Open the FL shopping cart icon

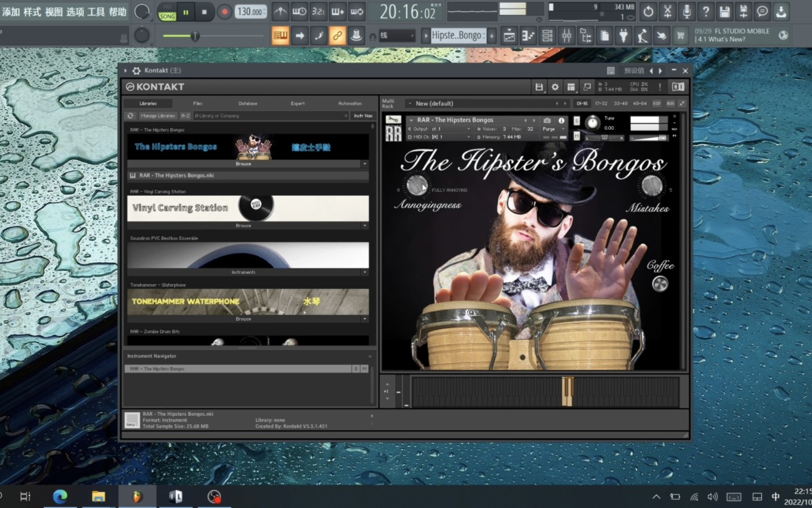(680, 36)
